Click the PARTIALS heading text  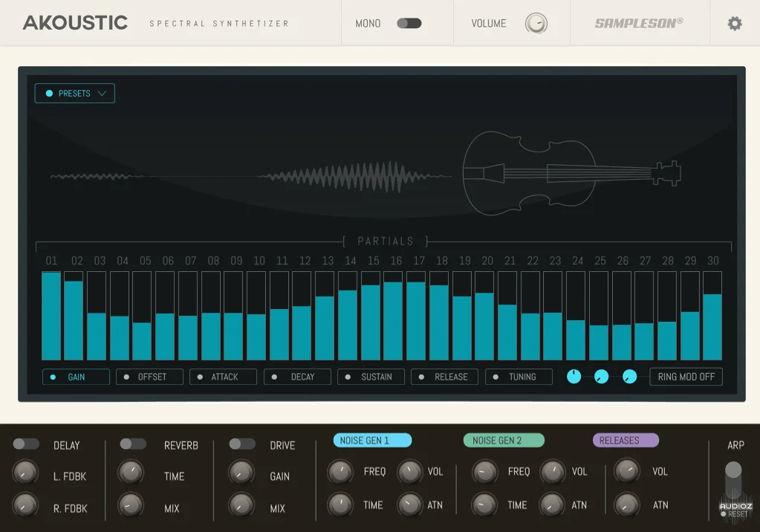(x=386, y=241)
